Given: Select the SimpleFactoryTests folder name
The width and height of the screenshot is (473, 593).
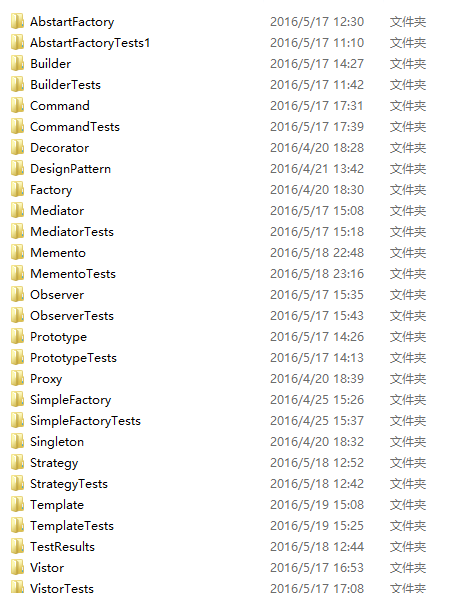Looking at the screenshot, I should coord(85,421).
